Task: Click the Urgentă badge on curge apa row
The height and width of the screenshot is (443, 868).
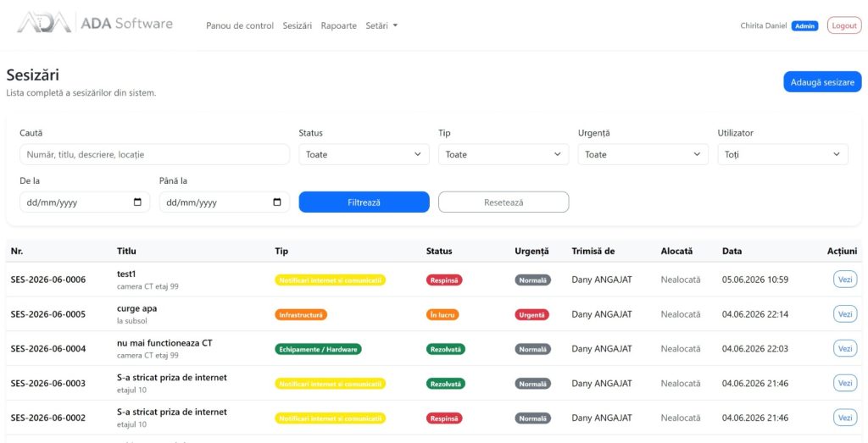Action: 531,315
